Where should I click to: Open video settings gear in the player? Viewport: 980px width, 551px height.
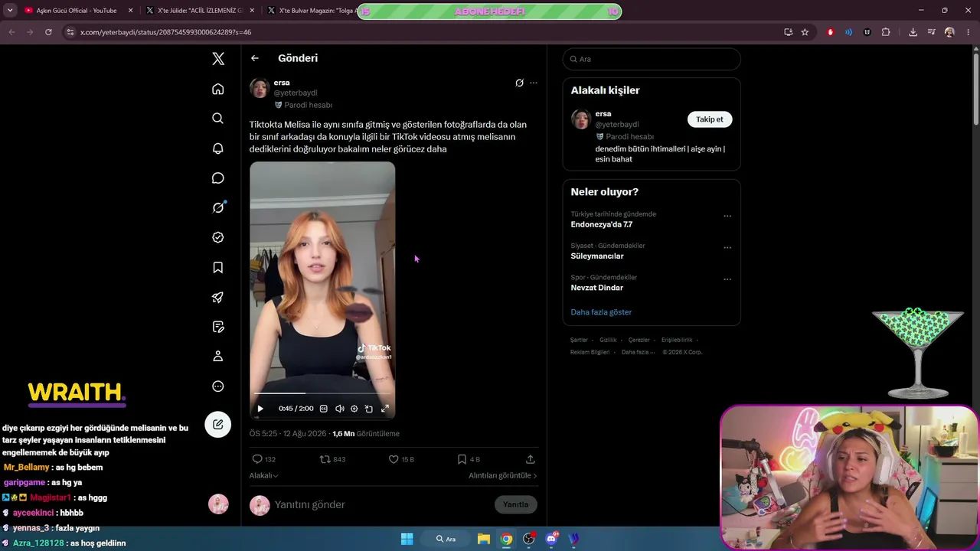[x=354, y=409]
